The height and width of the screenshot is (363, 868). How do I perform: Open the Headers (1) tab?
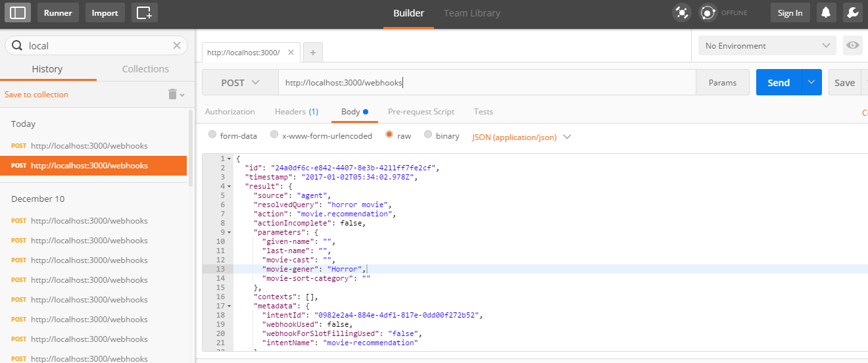(296, 112)
